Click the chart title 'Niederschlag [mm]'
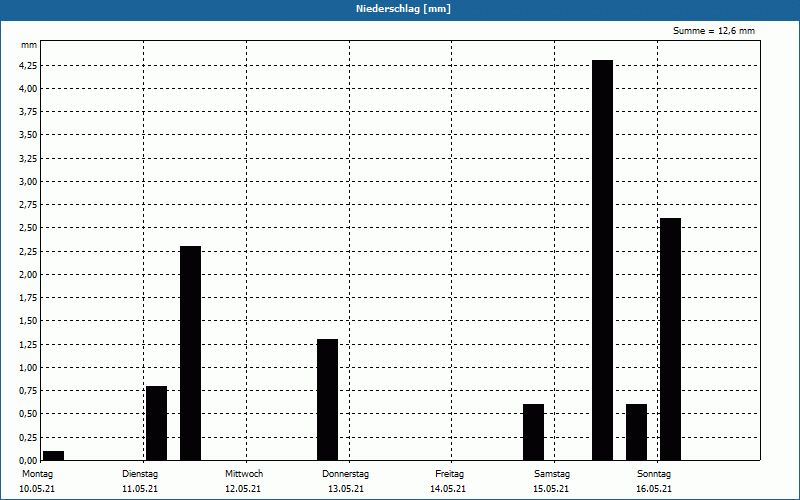The height and width of the screenshot is (500, 800). click(x=403, y=9)
